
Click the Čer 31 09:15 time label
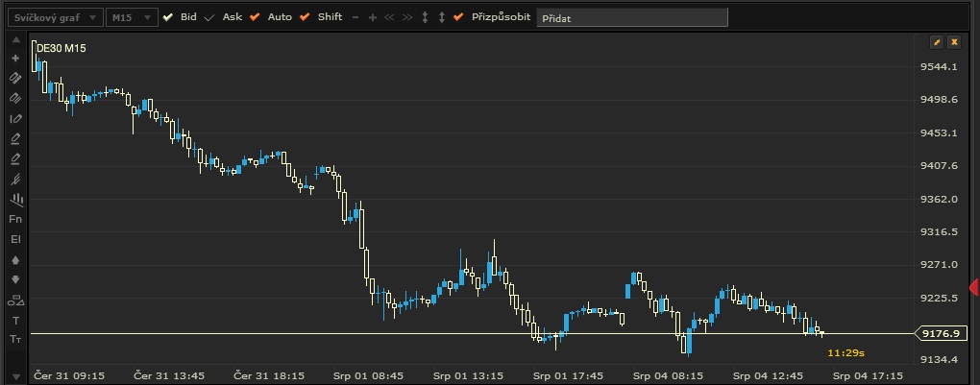[69, 375]
